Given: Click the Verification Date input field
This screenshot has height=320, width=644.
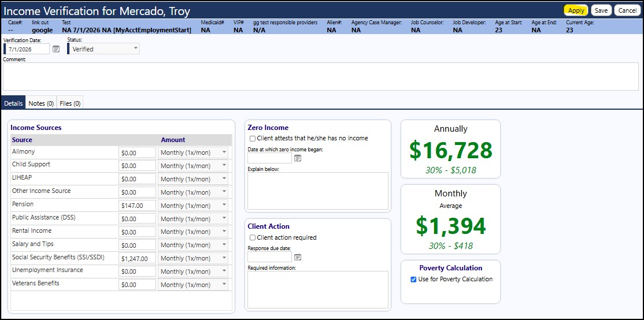Looking at the screenshot, I should (x=27, y=49).
